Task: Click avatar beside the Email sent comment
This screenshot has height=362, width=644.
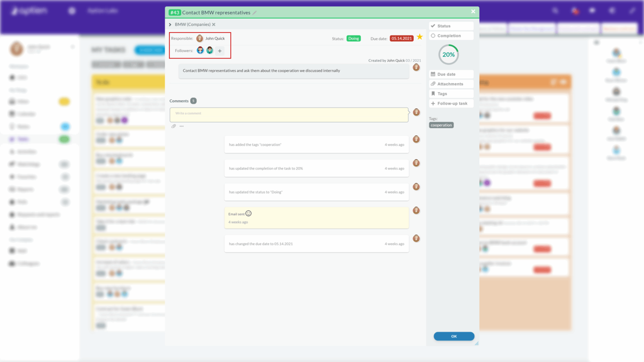Action: click(x=416, y=210)
